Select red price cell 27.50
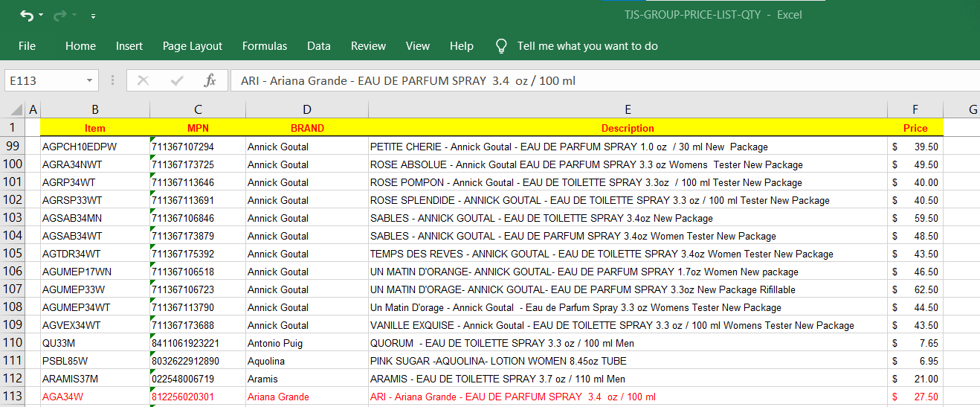The height and width of the screenshot is (407, 980). [x=915, y=397]
